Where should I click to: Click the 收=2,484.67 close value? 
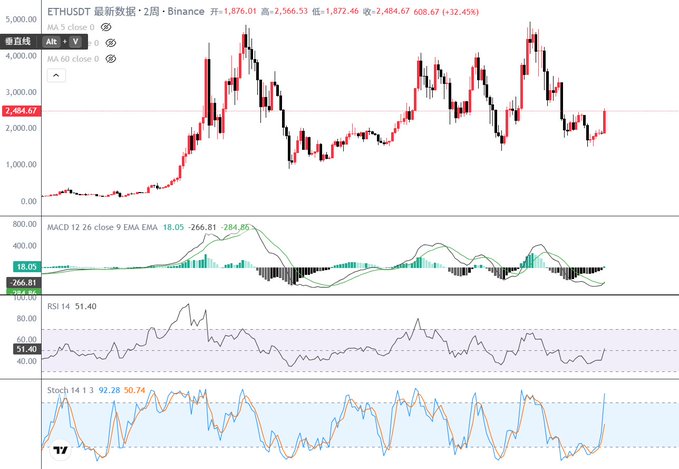[x=386, y=11]
